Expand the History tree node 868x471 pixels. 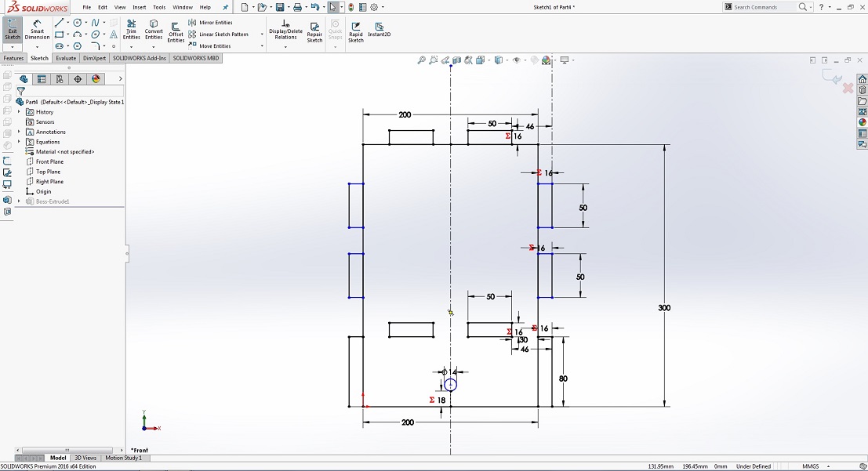click(19, 112)
